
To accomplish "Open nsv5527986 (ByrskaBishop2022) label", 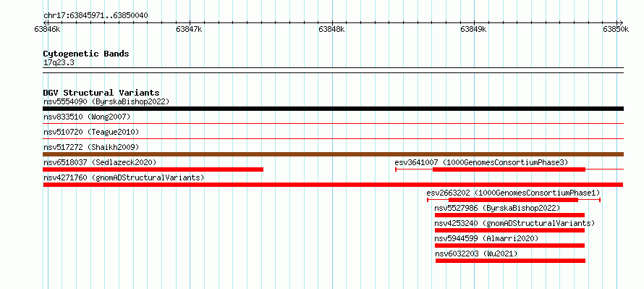I will tap(497, 208).
